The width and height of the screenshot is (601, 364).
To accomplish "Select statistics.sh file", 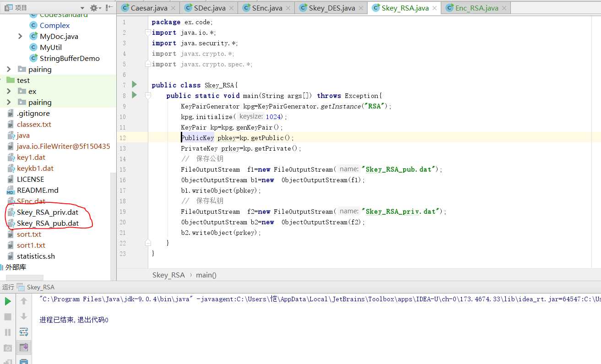I will point(36,256).
